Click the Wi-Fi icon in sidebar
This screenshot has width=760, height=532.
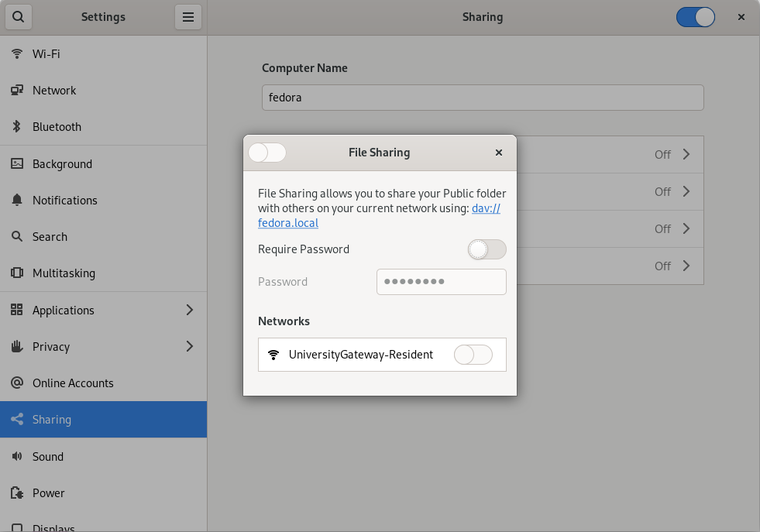click(17, 53)
